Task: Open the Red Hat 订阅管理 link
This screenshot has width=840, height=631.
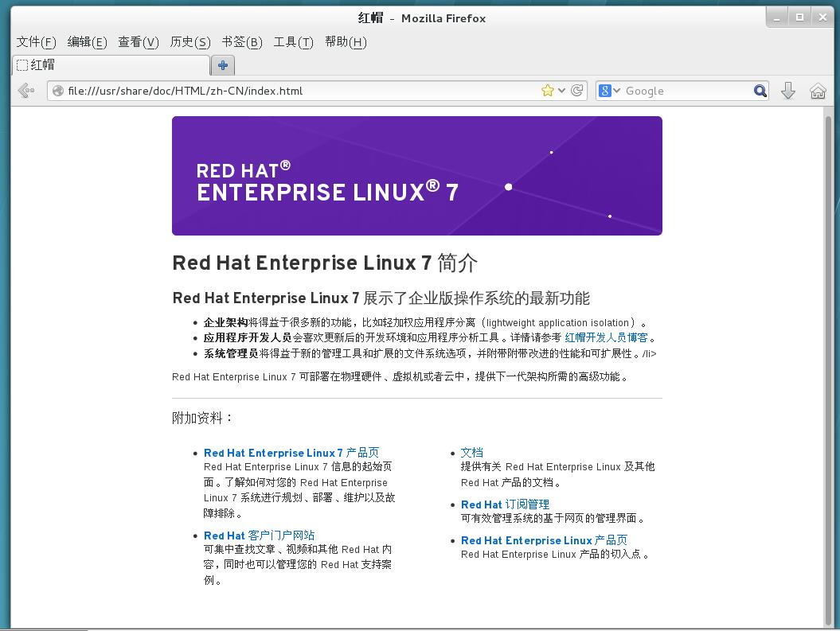Action: coord(505,504)
